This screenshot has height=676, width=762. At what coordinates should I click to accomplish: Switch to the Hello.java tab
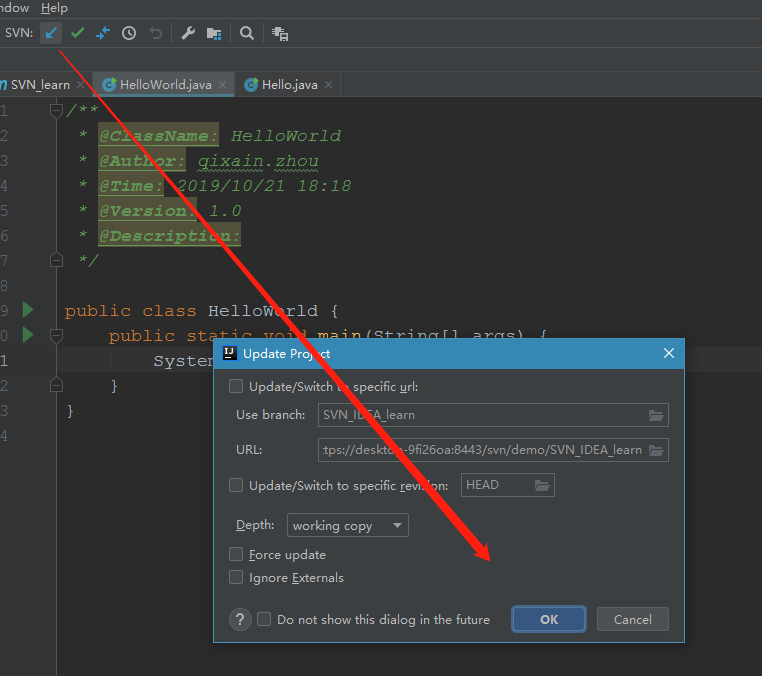click(288, 85)
